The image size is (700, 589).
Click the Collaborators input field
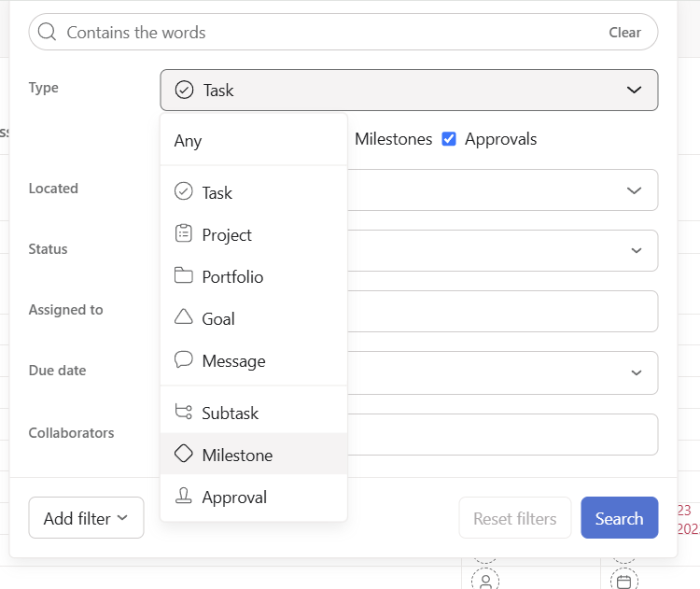coord(502,434)
